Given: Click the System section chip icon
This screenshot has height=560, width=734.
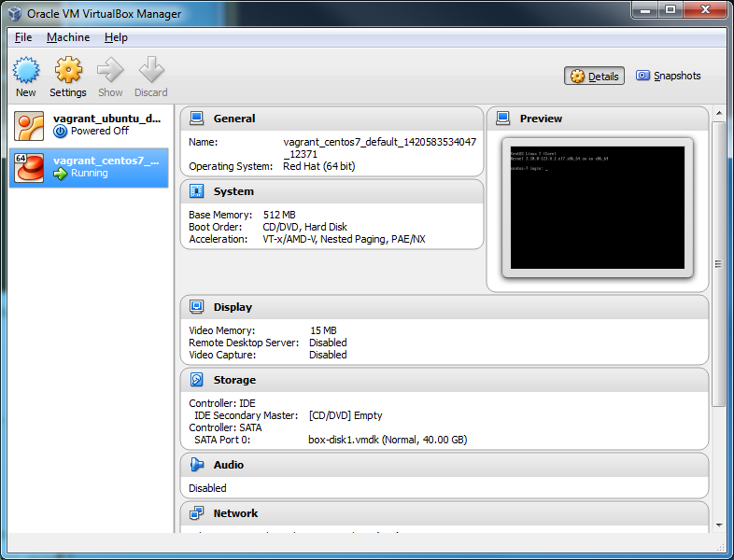Looking at the screenshot, I should point(197,191).
